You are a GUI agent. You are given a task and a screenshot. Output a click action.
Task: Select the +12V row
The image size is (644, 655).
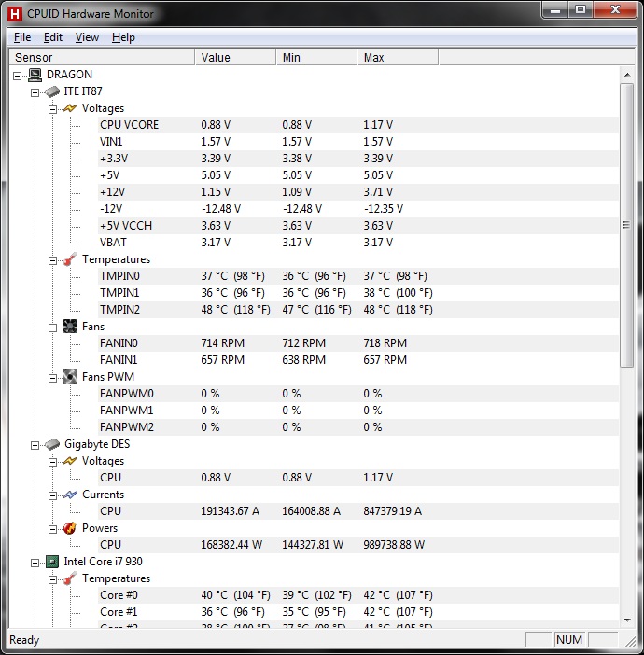pos(358,192)
